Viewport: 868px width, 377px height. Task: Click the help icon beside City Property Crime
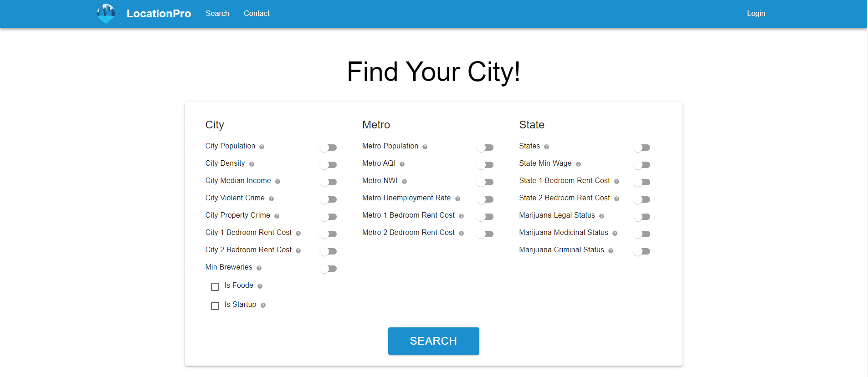277,216
